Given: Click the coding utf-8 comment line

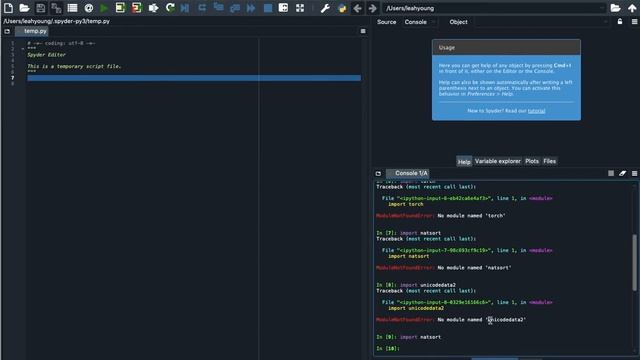Looking at the screenshot, I should coord(61,43).
